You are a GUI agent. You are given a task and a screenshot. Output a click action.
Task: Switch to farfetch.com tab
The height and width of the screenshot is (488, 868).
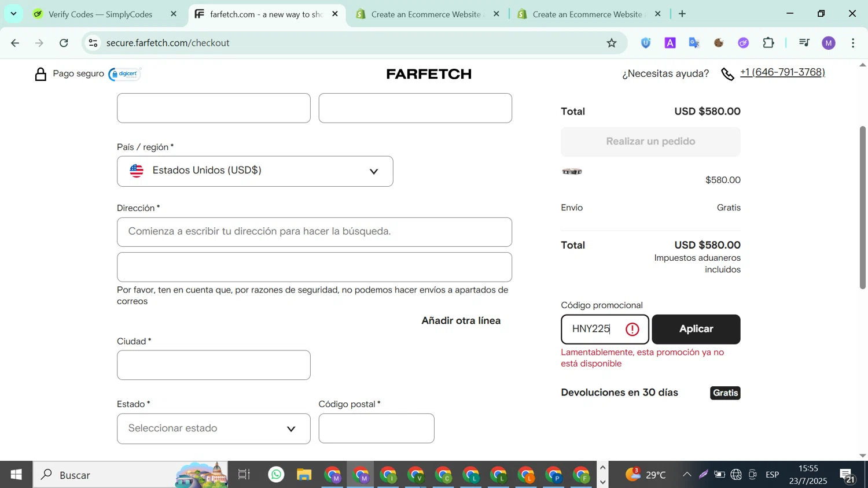coord(266,14)
